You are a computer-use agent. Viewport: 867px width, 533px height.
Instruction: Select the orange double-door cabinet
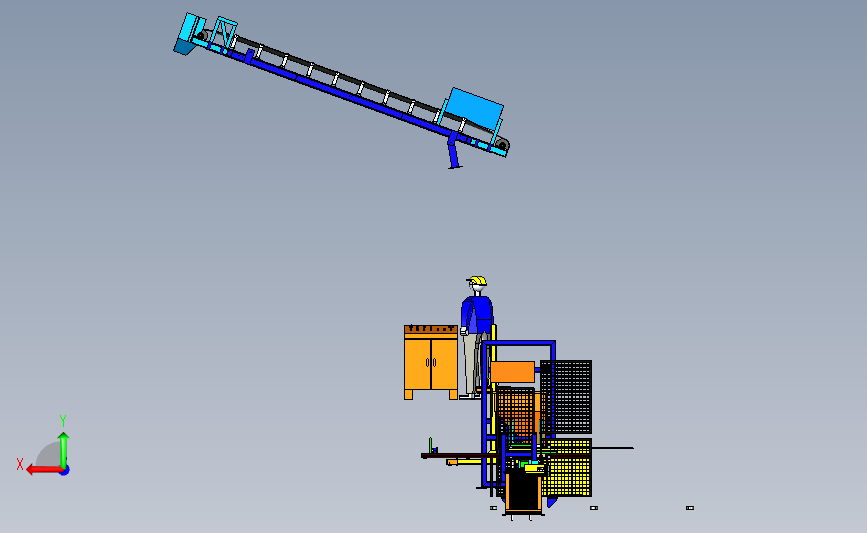(431, 362)
